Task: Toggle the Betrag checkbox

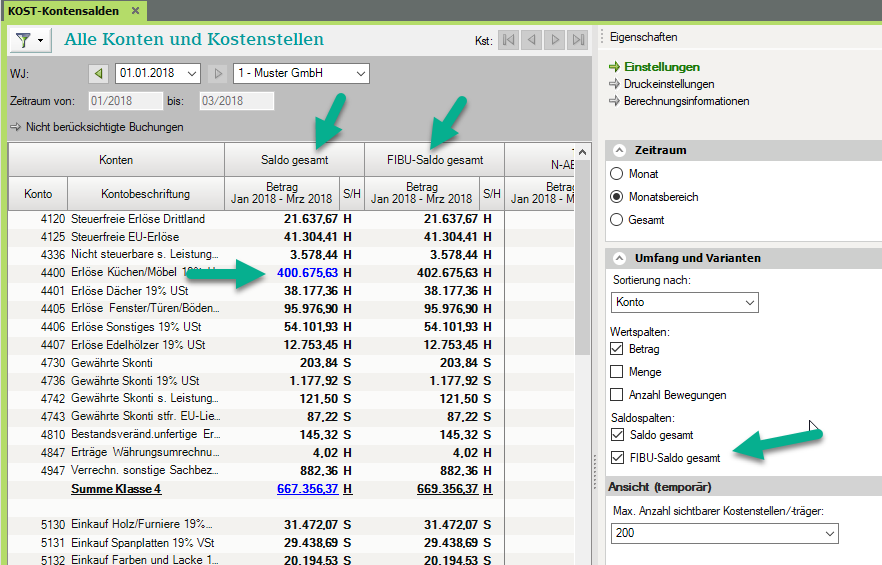Action: pyautogui.click(x=616, y=349)
